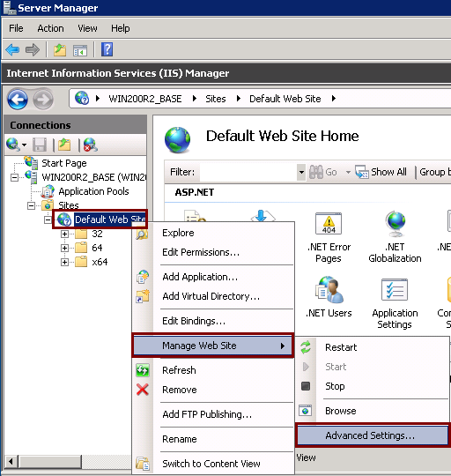Open the .NET Globalization feature icon

(x=395, y=236)
